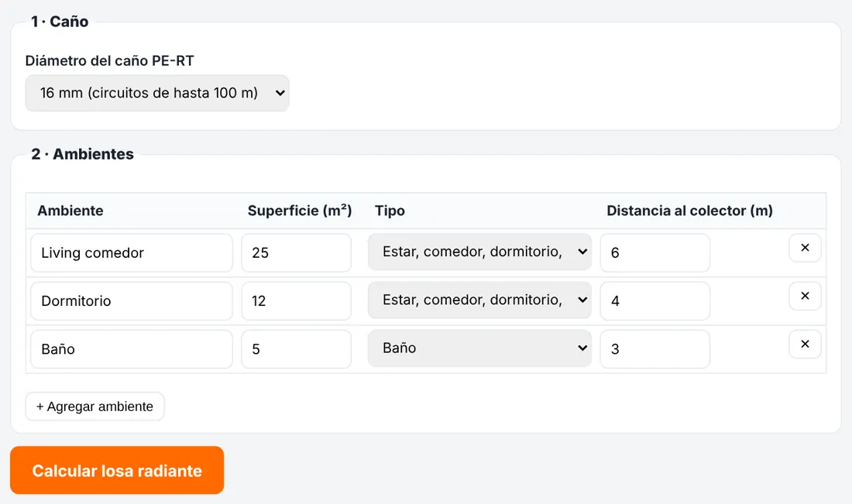The height and width of the screenshot is (504, 852).
Task: Click the Agregar ambiente button
Action: click(x=94, y=406)
